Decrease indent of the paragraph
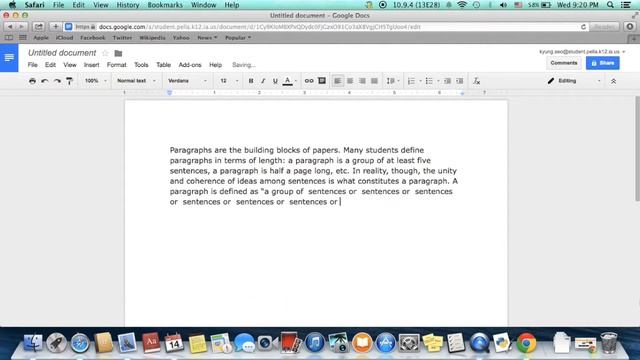Viewport: 640px width, 360px height. (x=447, y=81)
